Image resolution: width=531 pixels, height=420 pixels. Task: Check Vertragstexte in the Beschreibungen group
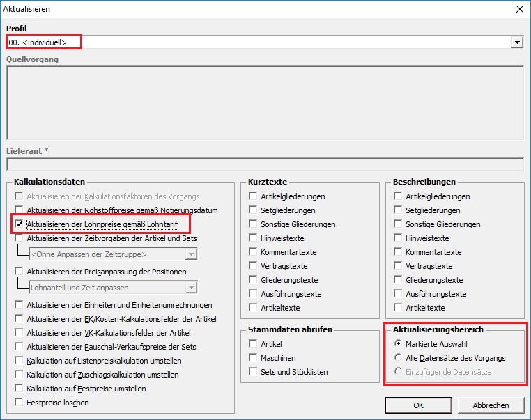click(x=399, y=266)
